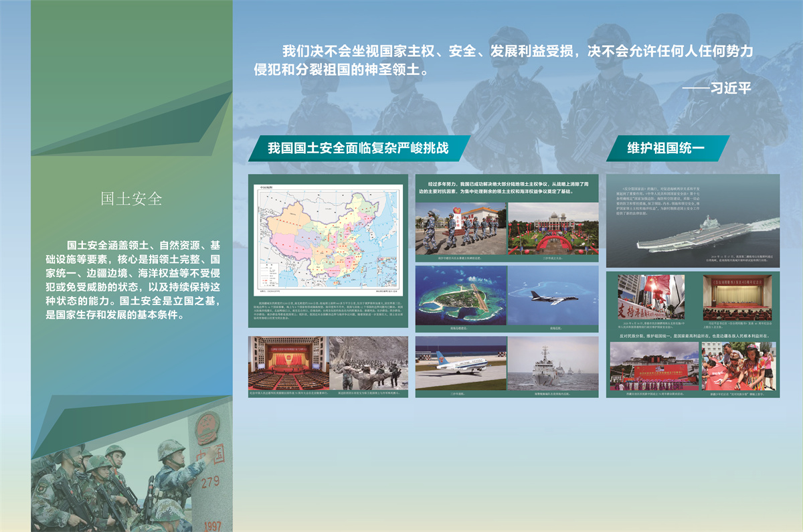Select the 维护祖国统一 section banner
Viewport: 803px width, 532px height.
[667, 149]
